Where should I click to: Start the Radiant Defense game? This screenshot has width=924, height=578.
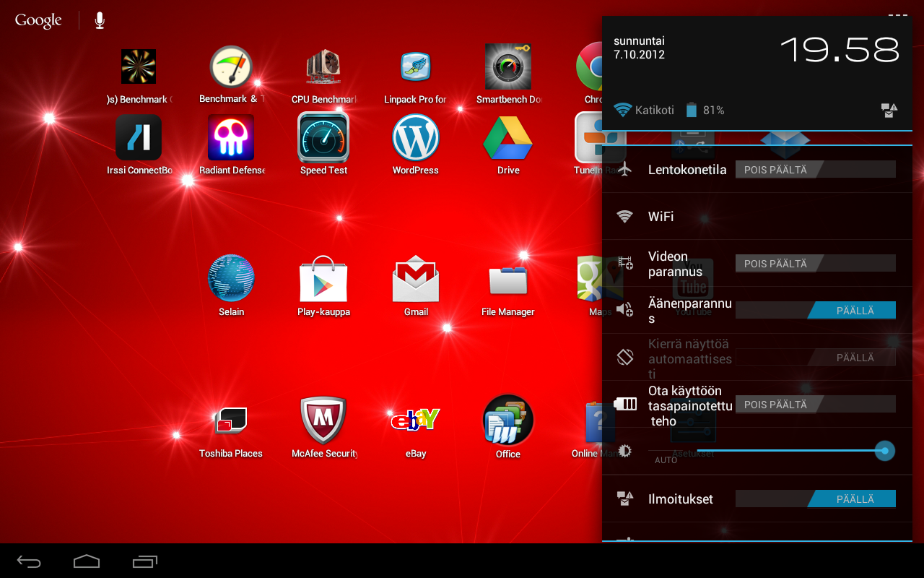pos(231,145)
